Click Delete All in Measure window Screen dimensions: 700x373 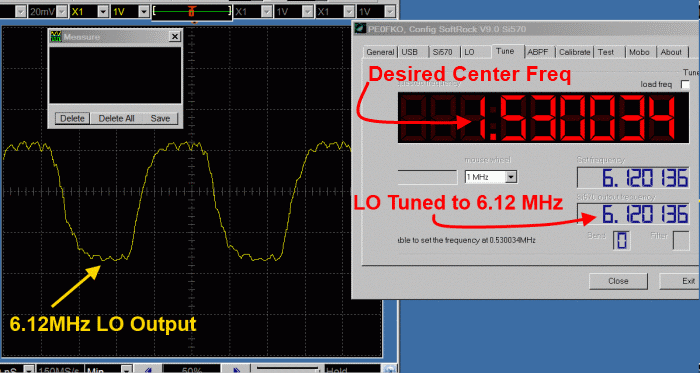(x=117, y=119)
